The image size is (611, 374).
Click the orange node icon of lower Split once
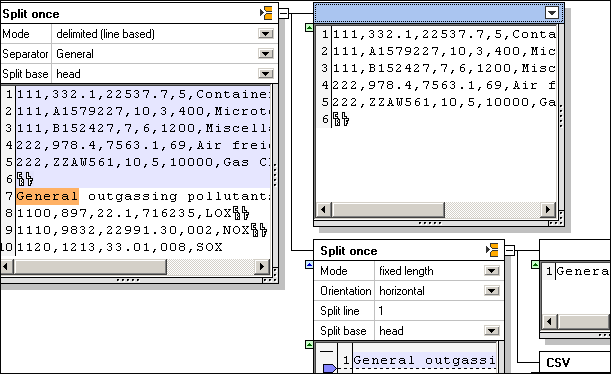492,250
